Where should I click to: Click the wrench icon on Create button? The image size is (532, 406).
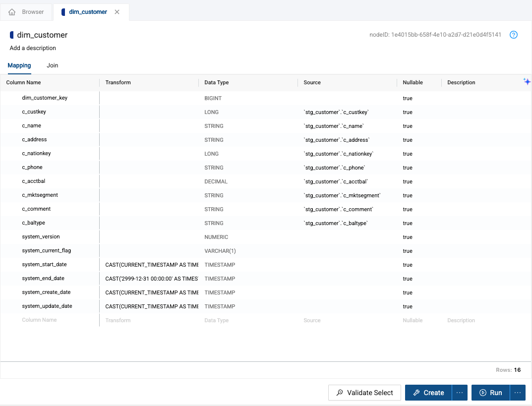416,393
